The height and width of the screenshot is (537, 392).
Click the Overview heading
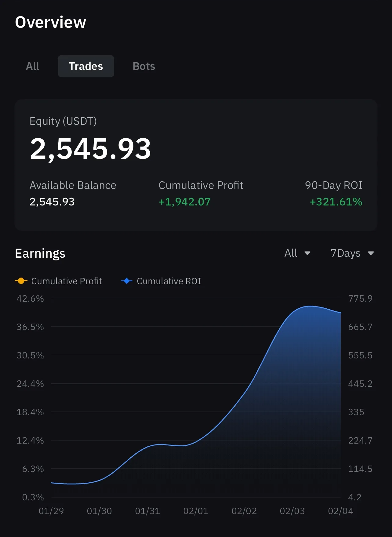pos(51,22)
